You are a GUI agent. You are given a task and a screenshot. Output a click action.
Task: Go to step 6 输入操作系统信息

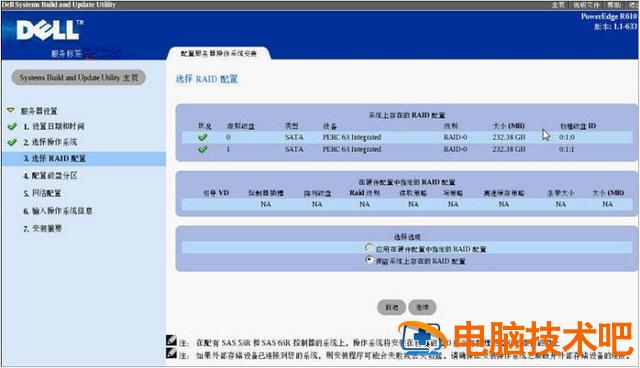pyautogui.click(x=58, y=211)
